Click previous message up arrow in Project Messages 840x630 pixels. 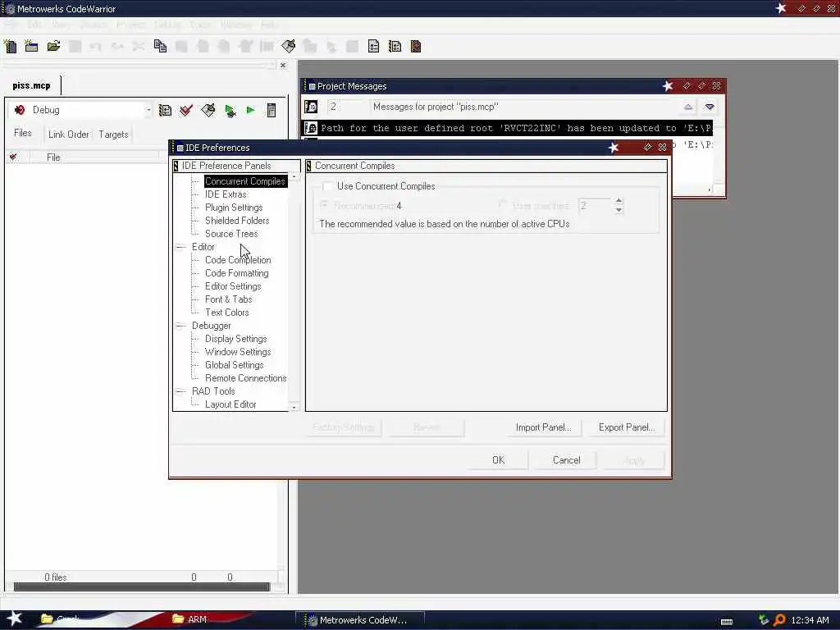pos(688,107)
